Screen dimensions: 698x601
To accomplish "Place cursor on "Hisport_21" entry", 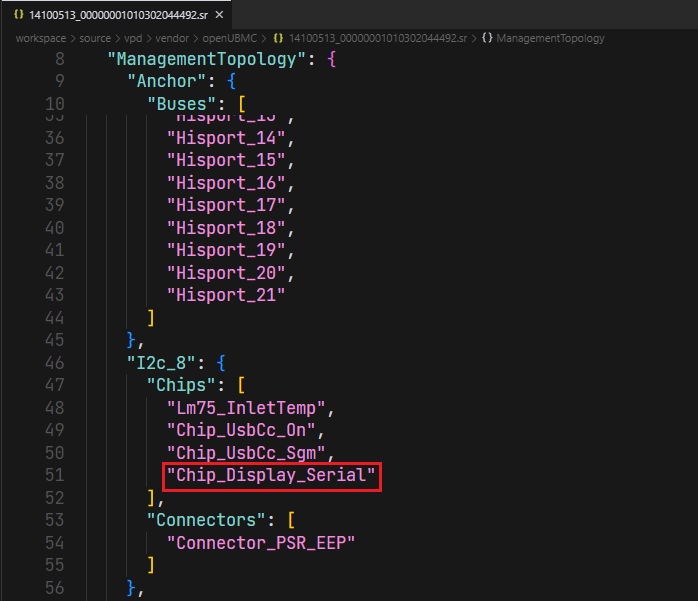I will tap(226, 294).
